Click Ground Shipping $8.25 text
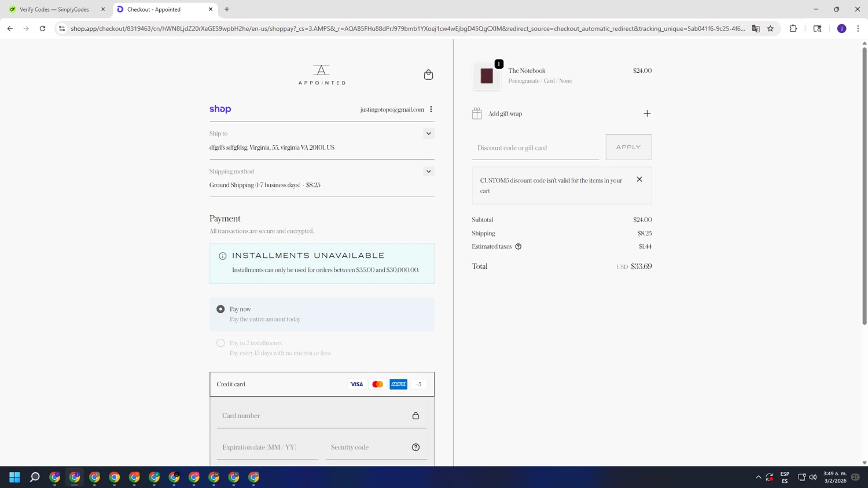Screen dimensions: 868x488 tap(265, 185)
